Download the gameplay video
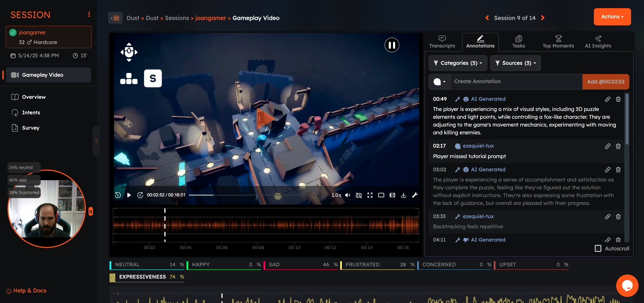Viewport: 644px width, 303px height. [x=404, y=195]
